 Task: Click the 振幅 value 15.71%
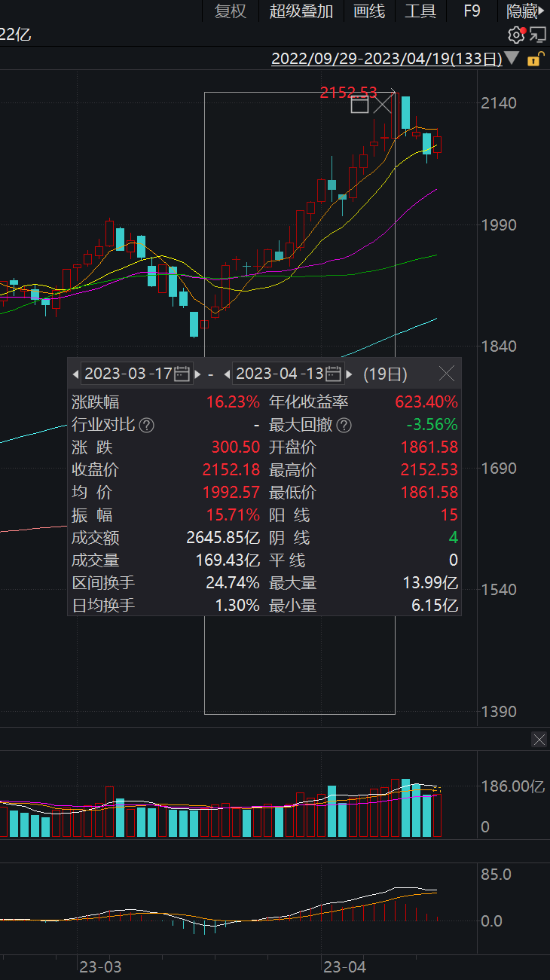233,515
